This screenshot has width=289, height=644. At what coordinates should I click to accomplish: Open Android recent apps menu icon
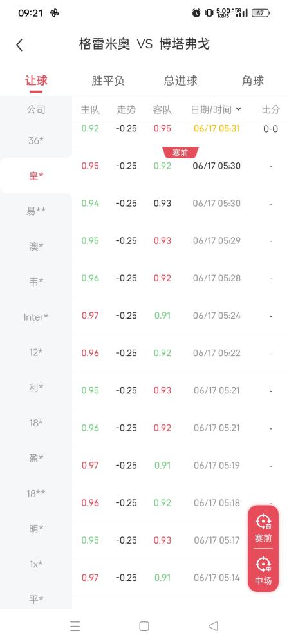coord(75,626)
